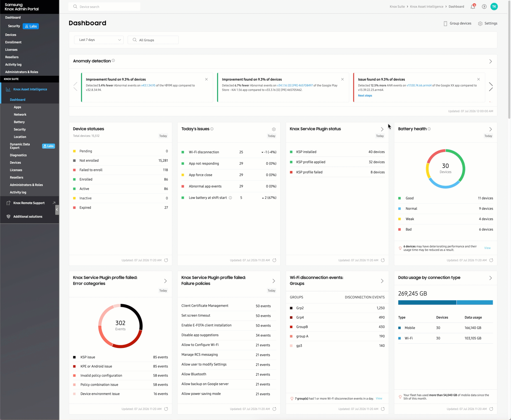Click the All Groups search field
This screenshot has width=511, height=420.
click(153, 40)
